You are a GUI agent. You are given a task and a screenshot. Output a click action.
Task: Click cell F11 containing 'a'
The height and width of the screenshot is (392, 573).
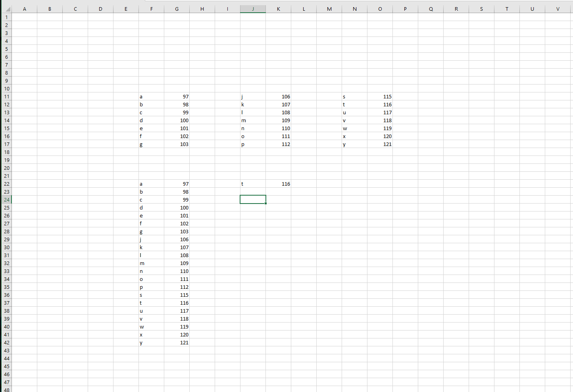tap(152, 96)
